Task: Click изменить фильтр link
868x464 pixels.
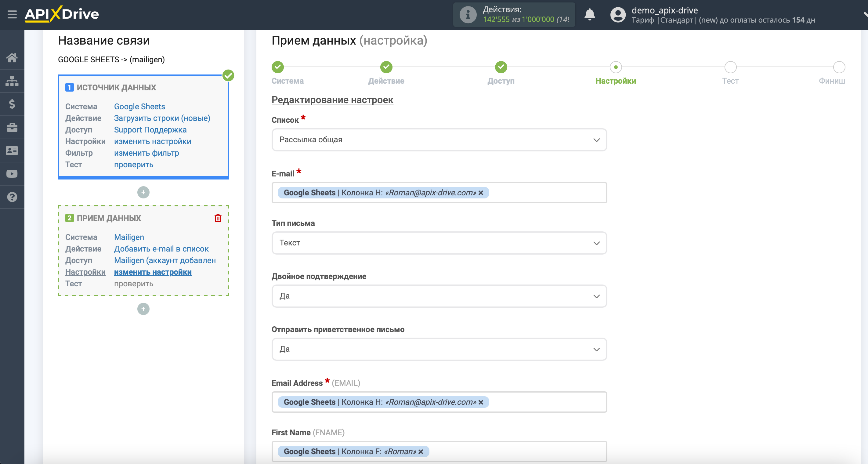Action: 146,153
